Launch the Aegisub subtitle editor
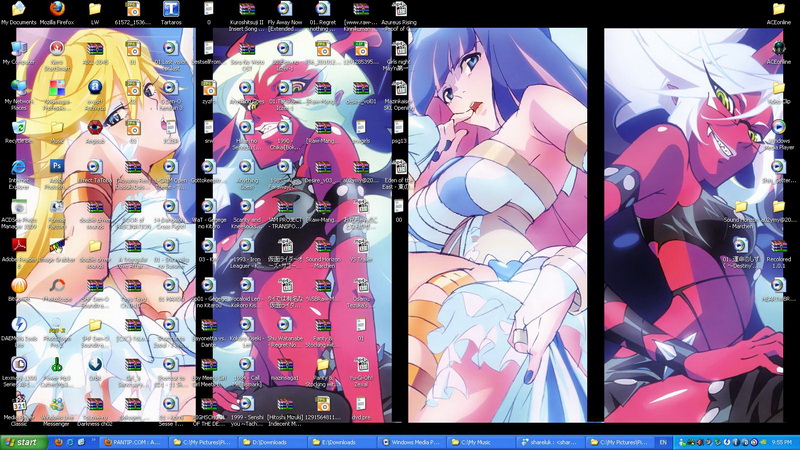The image size is (800, 450). 95,132
